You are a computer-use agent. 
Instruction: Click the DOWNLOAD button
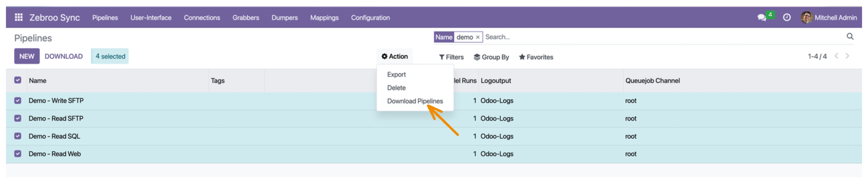tap(64, 56)
